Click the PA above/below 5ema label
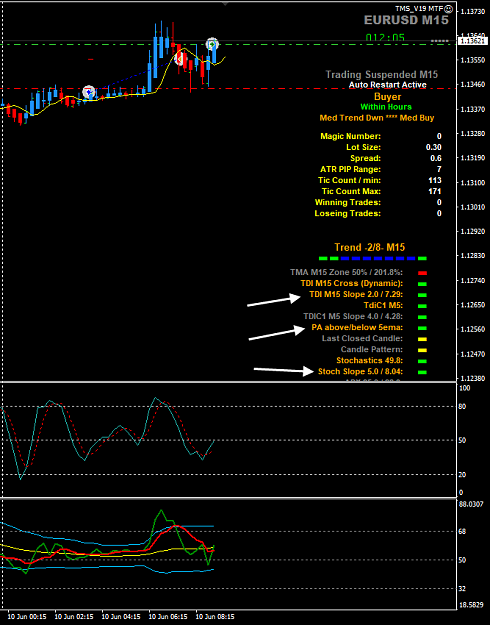Viewport: 490px width, 625px height. tap(357, 327)
